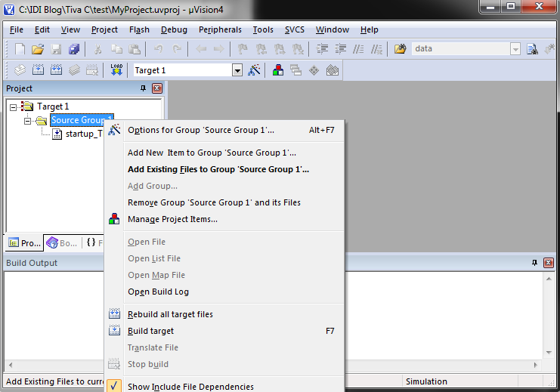
Task: Click the Manage Run-Time Environment diamond icon
Action: coord(314,70)
